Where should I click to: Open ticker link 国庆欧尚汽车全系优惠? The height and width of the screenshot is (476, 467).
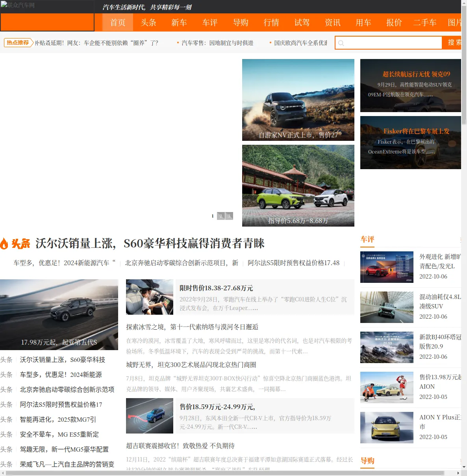tap(300, 43)
